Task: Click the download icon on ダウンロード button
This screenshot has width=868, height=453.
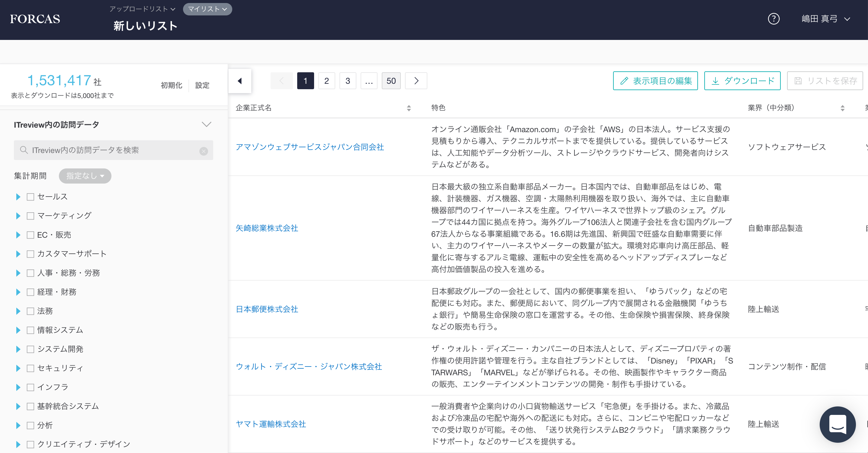Action: point(716,81)
